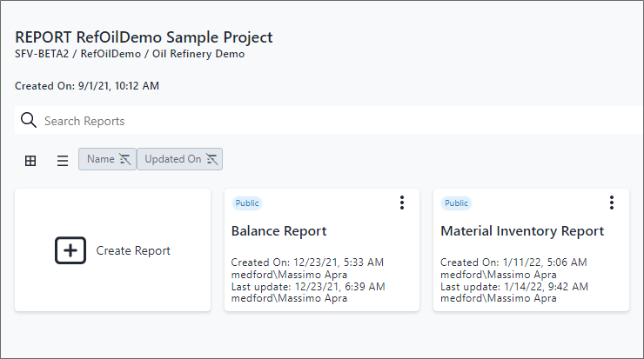Click the magnifying glass search icon
This screenshot has height=359, width=644.
click(28, 120)
